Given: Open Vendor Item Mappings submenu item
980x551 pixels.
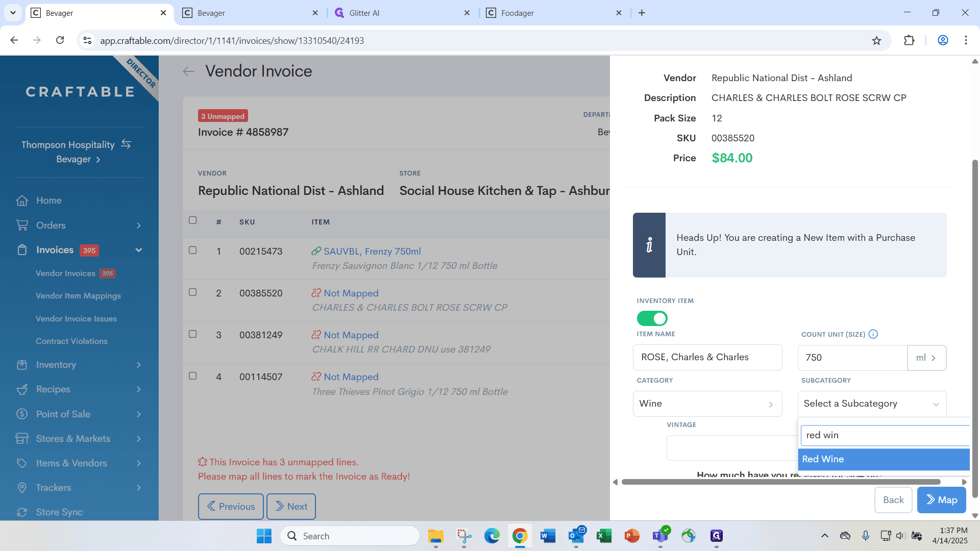Looking at the screenshot, I should [78, 296].
